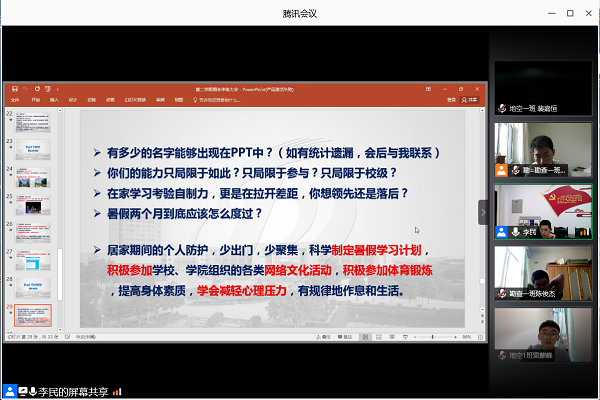Click the 共享 (Share) button in PowerPoint

(x=468, y=100)
